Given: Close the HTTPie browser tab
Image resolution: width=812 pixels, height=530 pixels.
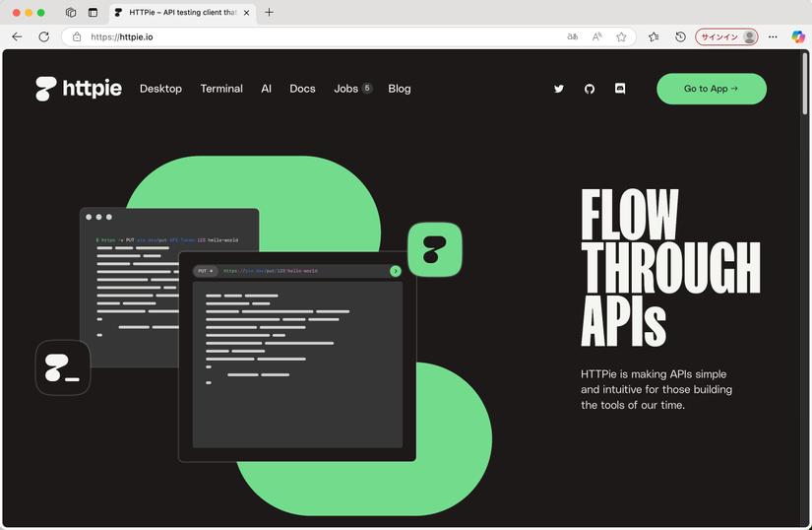Looking at the screenshot, I should pyautogui.click(x=246, y=13).
